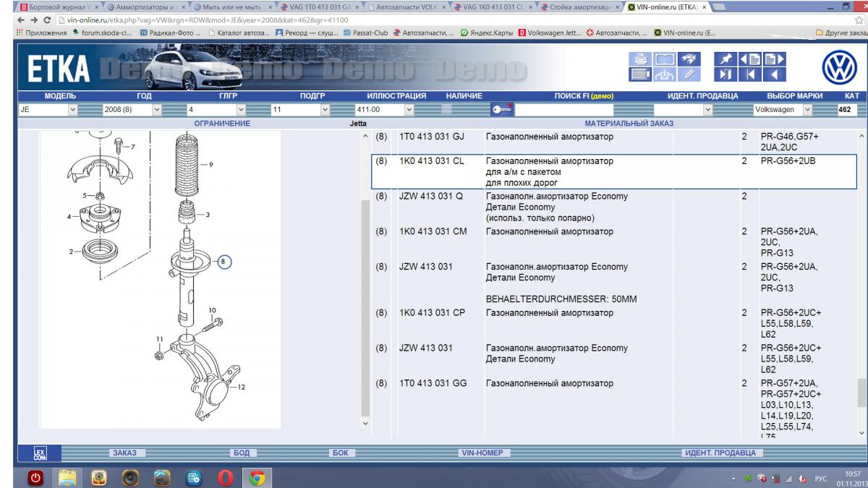The height and width of the screenshot is (488, 868).
Task: Click the LexCom logo at bottom left
Action: coord(40,453)
